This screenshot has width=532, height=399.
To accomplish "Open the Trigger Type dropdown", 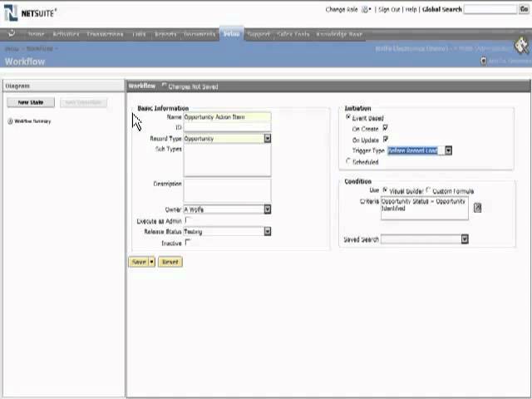I will [448, 150].
